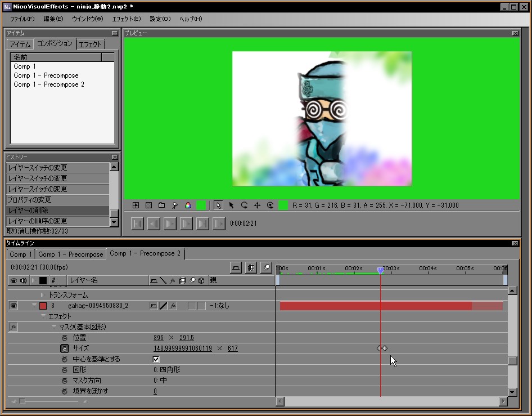Select the four-arrow move tool
Viewport: 532px width, 416px height.
pyautogui.click(x=257, y=205)
